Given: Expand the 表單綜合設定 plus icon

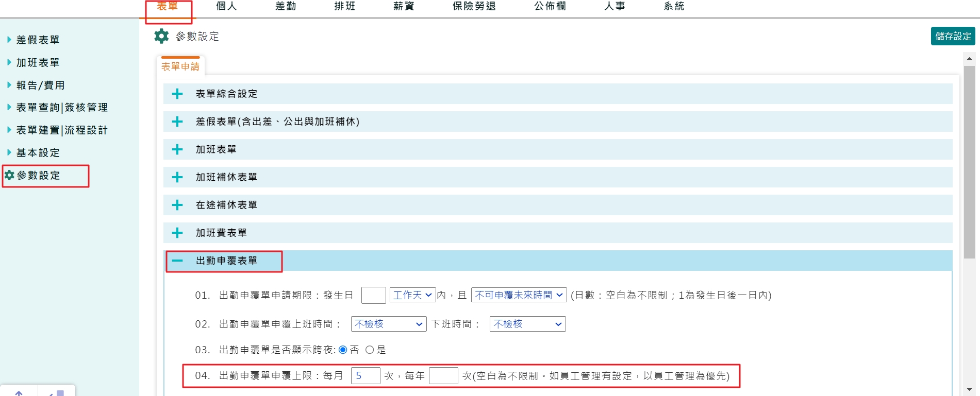Looking at the screenshot, I should [177, 94].
